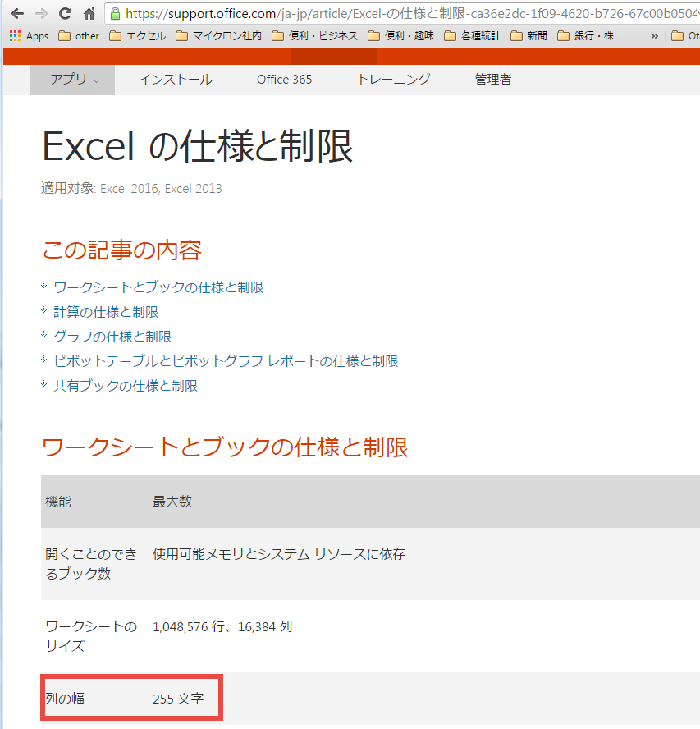Go back to the previous page
Screen dimensions: 700x729
(x=18, y=14)
